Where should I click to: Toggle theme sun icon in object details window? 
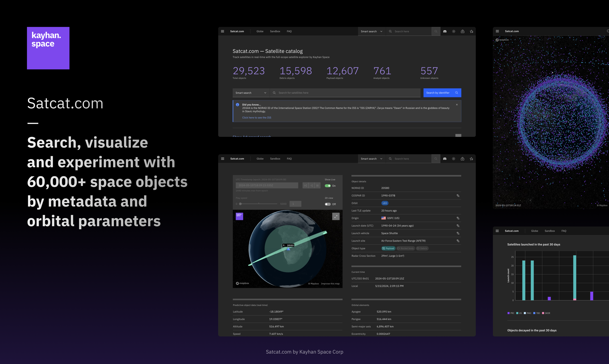coord(454,159)
